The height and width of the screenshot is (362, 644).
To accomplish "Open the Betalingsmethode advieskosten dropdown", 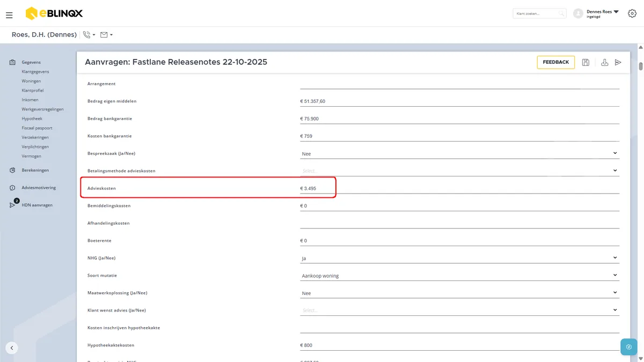I will click(459, 171).
